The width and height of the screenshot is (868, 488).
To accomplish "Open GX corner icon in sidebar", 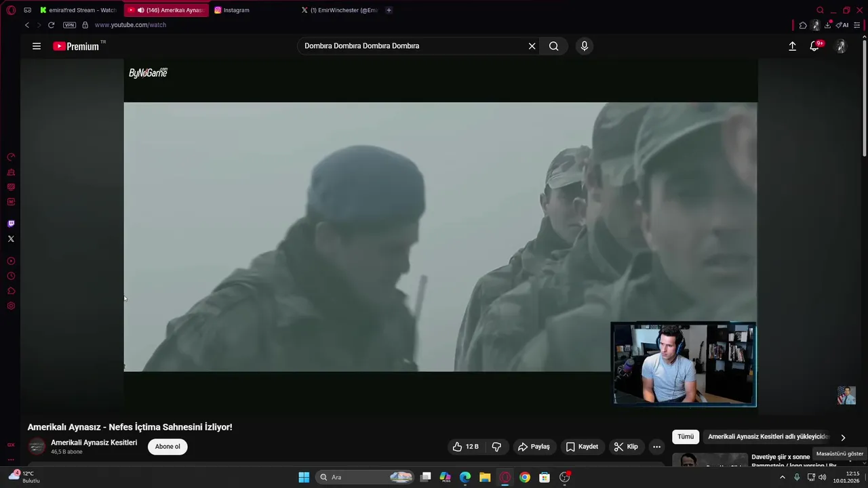I will 11,445.
